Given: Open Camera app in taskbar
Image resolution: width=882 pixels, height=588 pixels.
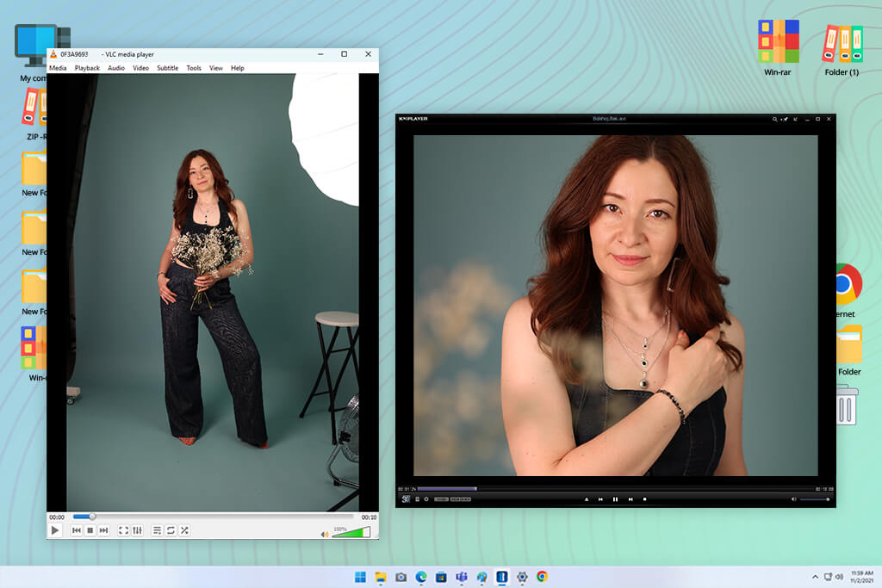Looking at the screenshot, I should [401, 577].
